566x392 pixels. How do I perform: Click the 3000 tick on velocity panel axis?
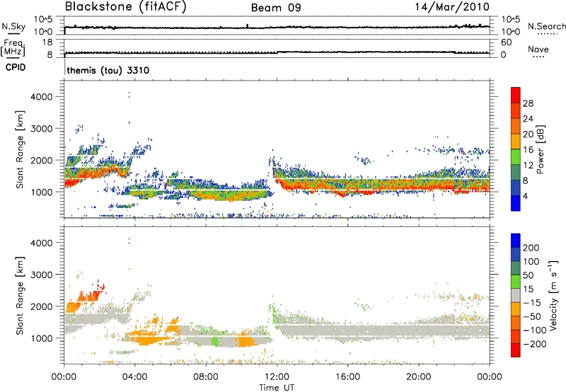pos(42,275)
